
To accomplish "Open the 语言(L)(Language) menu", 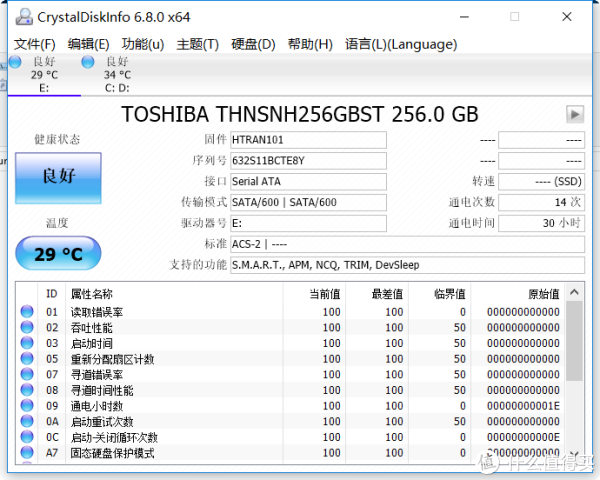I will tap(401, 44).
